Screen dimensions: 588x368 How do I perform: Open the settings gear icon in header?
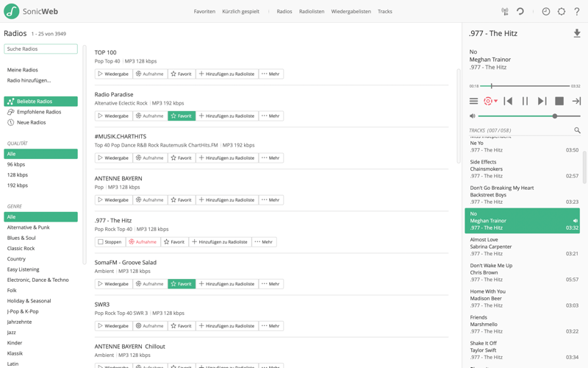coord(562,12)
